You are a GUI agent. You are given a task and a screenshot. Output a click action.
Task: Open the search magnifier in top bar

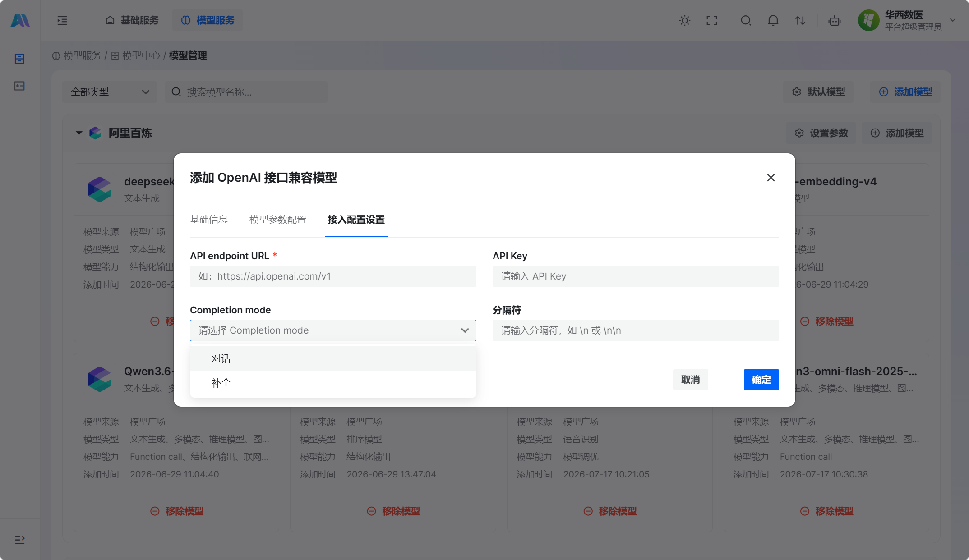point(746,20)
